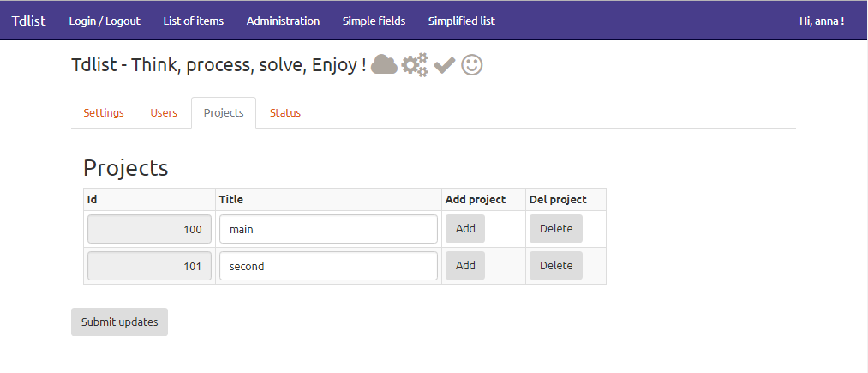The width and height of the screenshot is (868, 373).
Task: Click Add in the main project row
Action: tap(465, 228)
